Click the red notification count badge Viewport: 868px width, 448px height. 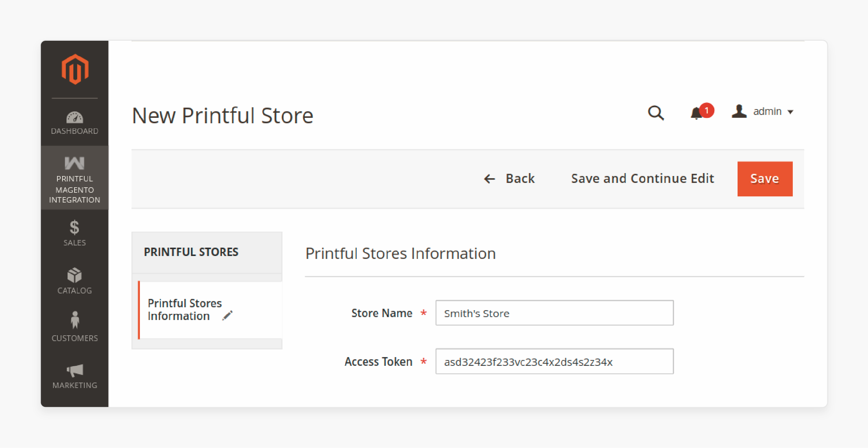tap(707, 110)
